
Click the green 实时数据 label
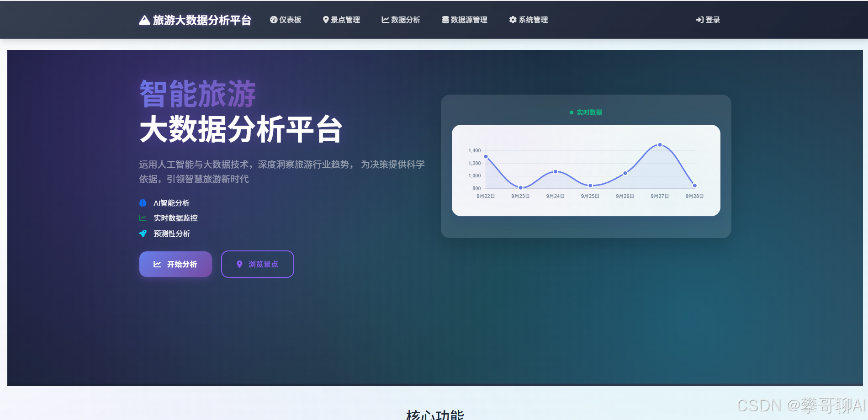(589, 112)
